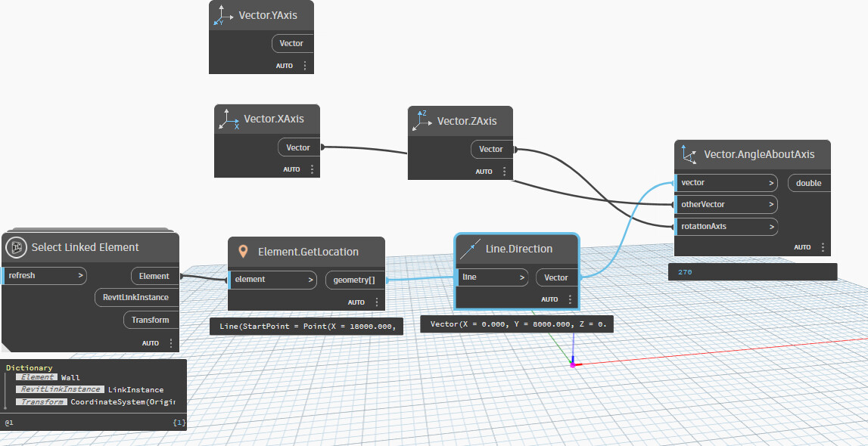The image size is (868, 446).
Task: Click the 'Element' output port
Action: coord(154,276)
